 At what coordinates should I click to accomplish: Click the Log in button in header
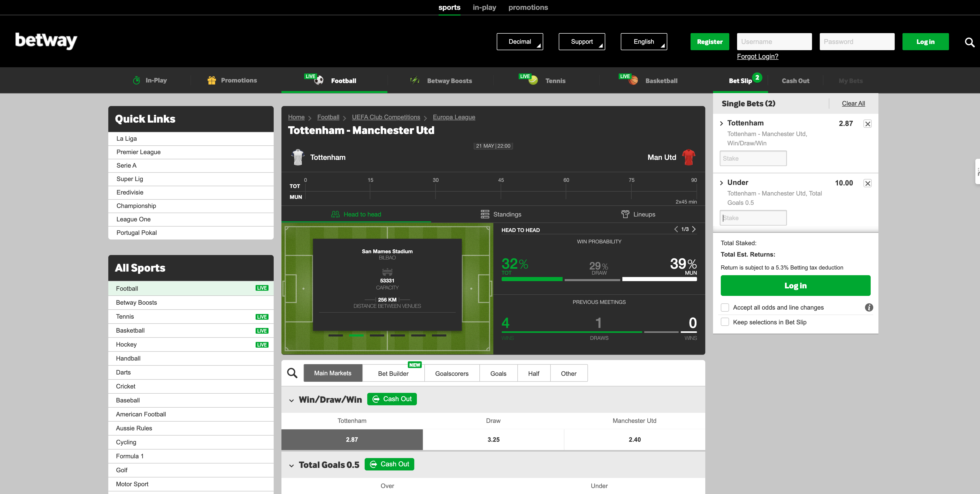tap(925, 41)
